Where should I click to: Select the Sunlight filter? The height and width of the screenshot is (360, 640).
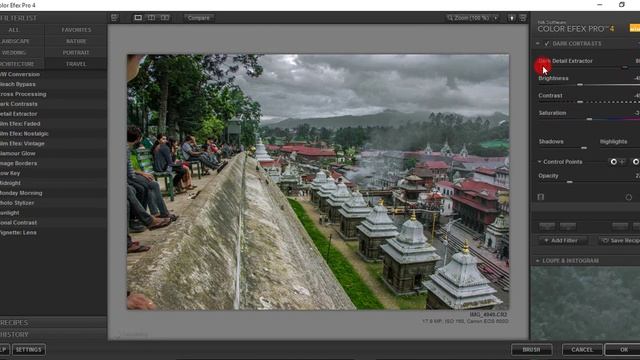pos(53,213)
